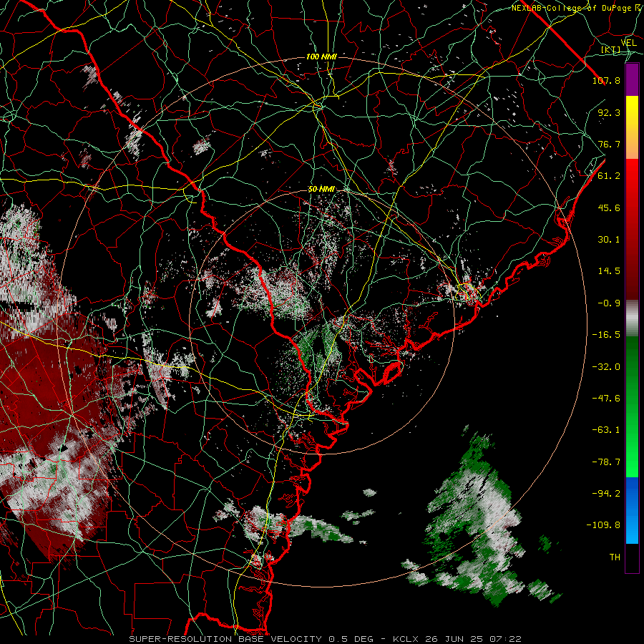Click the -94.2 velocity scale value
The image size is (644, 644).
point(606,494)
